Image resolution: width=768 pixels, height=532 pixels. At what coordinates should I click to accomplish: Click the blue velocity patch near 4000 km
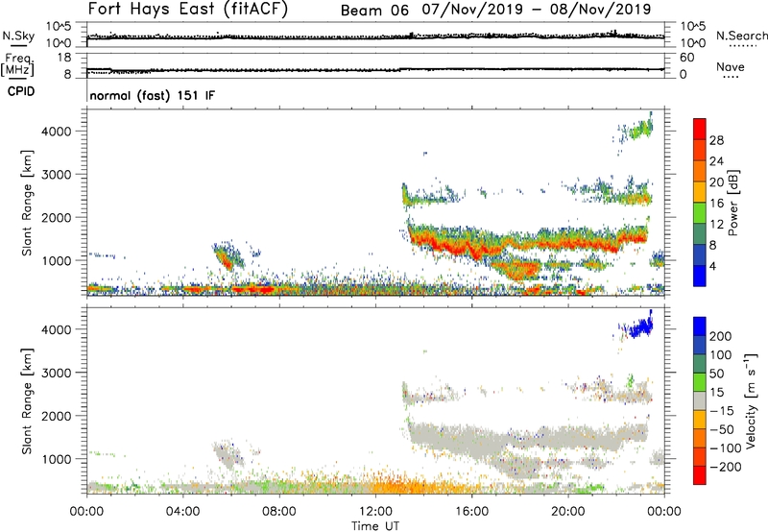pos(640,327)
